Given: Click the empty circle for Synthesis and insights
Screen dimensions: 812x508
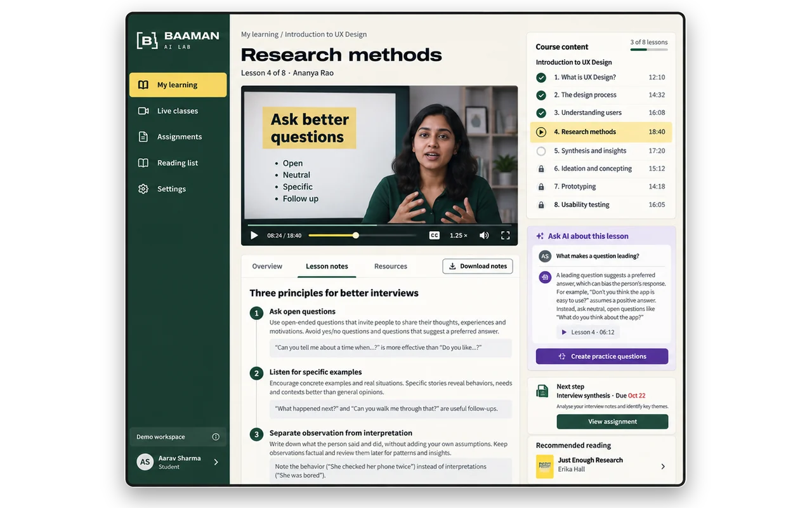Looking at the screenshot, I should [x=541, y=151].
